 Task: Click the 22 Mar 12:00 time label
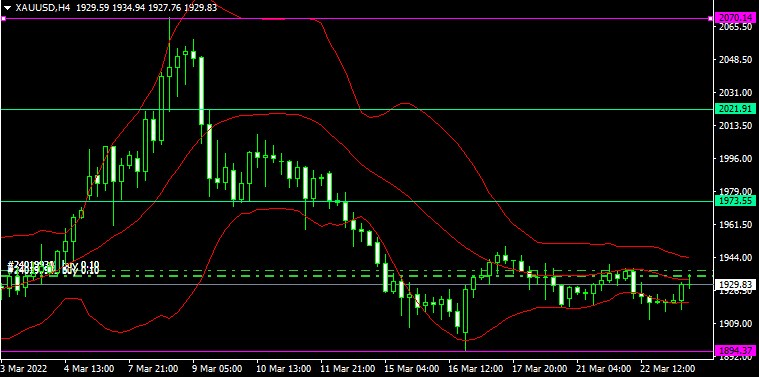pos(668,368)
